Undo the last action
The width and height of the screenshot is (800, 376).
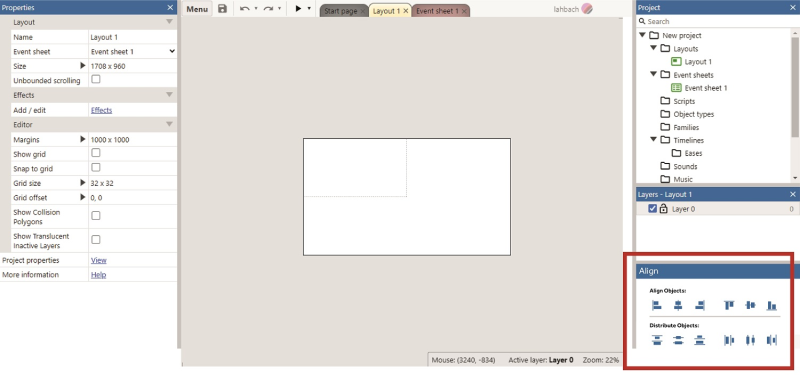click(245, 9)
